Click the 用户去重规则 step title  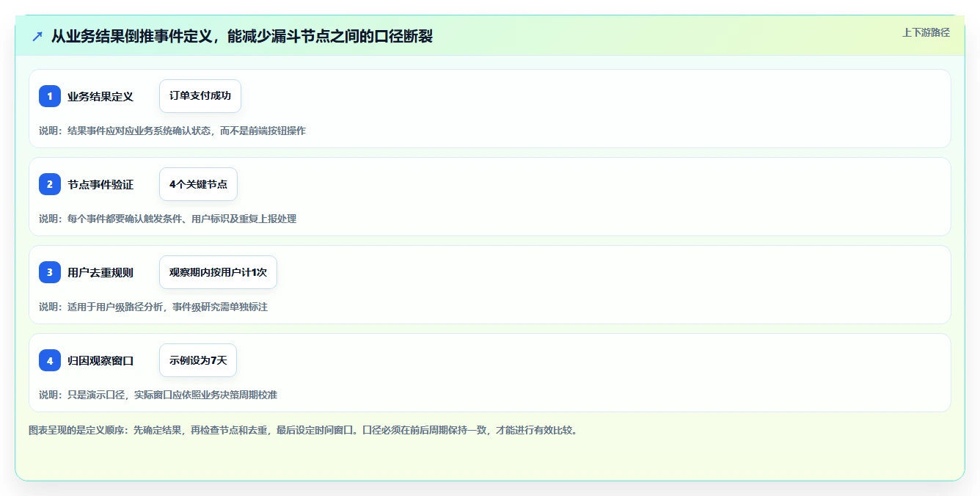100,272
